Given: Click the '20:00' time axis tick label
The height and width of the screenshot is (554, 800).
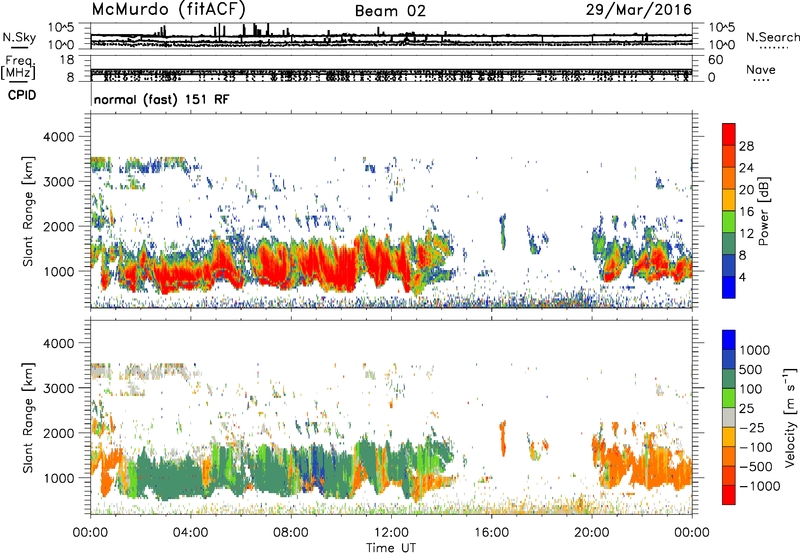Looking at the screenshot, I should [x=591, y=533].
